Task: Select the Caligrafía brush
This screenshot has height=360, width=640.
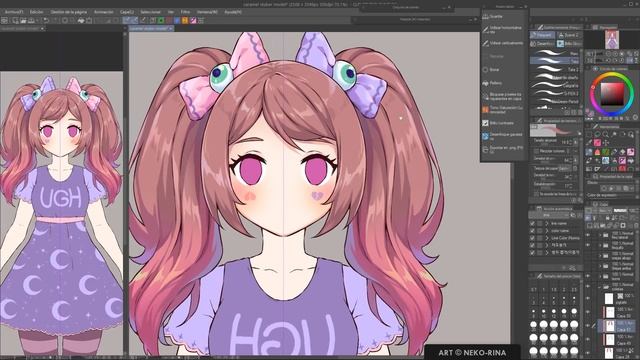Action: click(555, 85)
